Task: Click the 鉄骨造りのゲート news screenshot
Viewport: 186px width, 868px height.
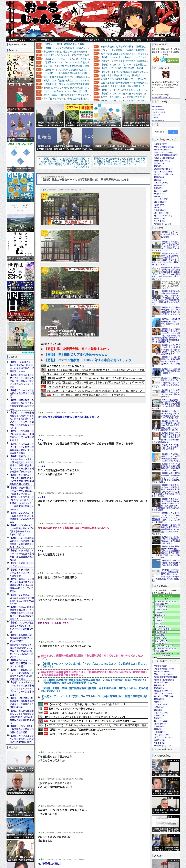Action: [70, 283]
